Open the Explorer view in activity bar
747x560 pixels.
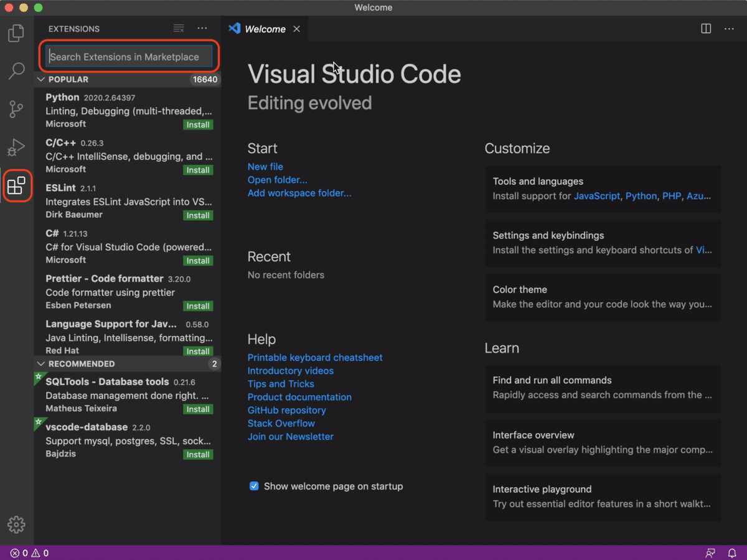pyautogui.click(x=16, y=32)
